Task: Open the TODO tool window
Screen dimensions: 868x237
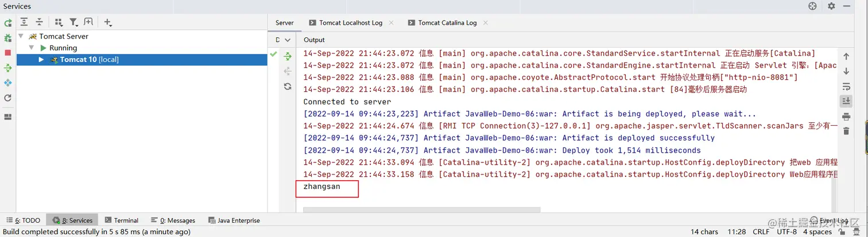Action: click(x=24, y=220)
